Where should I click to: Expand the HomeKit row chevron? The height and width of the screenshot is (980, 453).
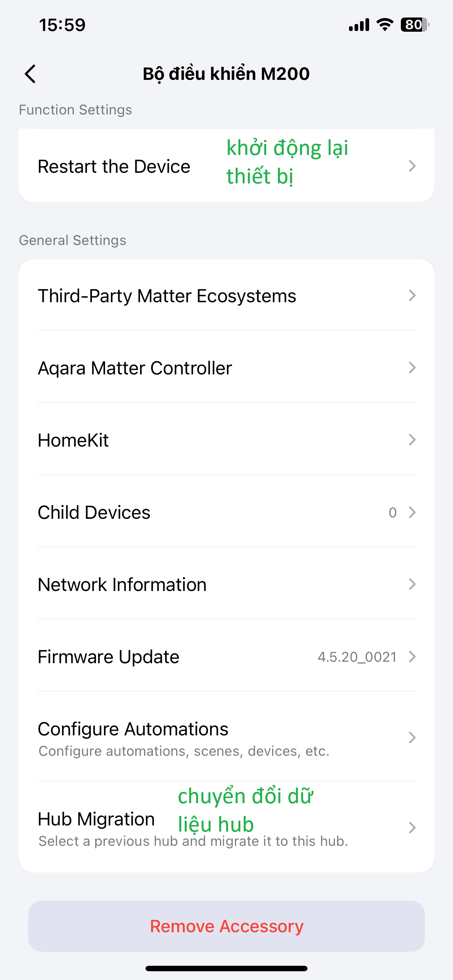coord(412,440)
